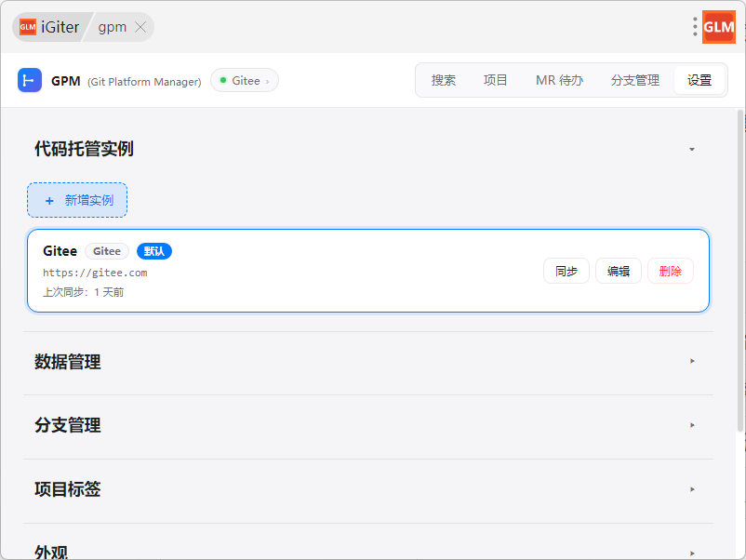Click the vertical scrollbar on the right
Image resolution: width=746 pixels, height=560 pixels.
(x=740, y=272)
